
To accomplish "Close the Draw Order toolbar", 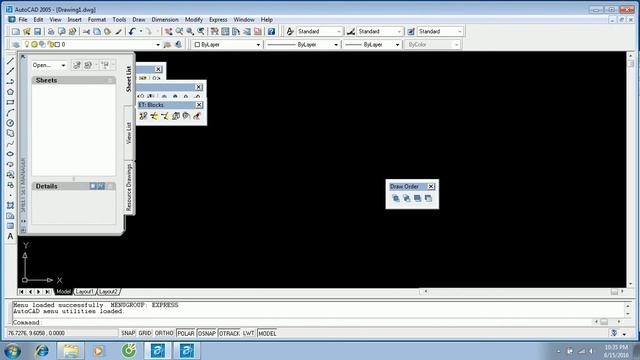I will [x=431, y=187].
